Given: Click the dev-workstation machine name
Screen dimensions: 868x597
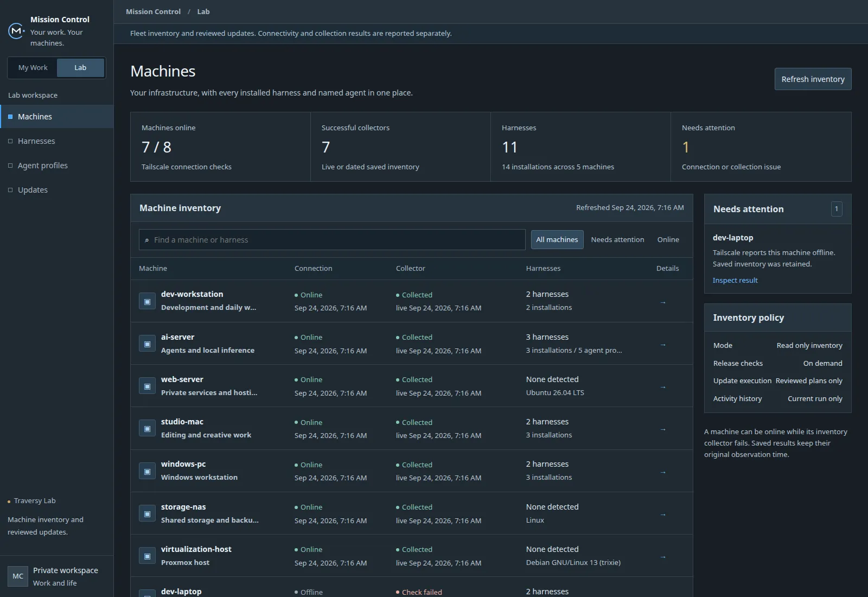Looking at the screenshot, I should click(x=192, y=294).
